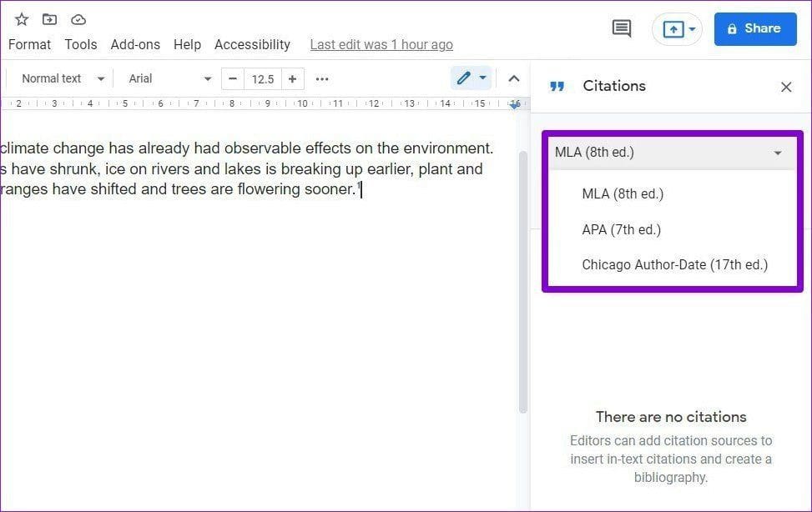Click the word 'environment' in the document
812x512 pixels.
(446, 148)
